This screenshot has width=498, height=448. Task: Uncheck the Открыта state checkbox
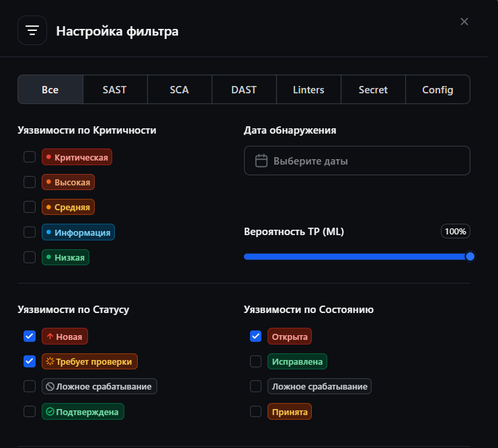[255, 337]
